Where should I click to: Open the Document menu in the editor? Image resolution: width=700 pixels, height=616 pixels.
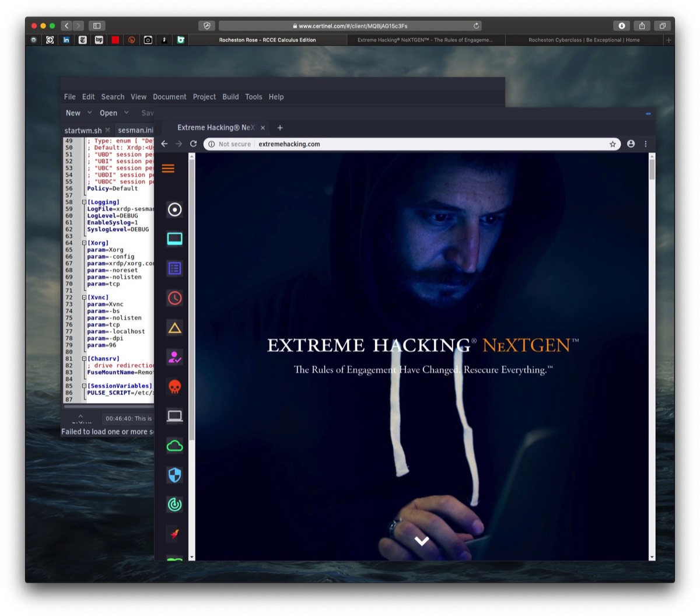[x=170, y=97]
